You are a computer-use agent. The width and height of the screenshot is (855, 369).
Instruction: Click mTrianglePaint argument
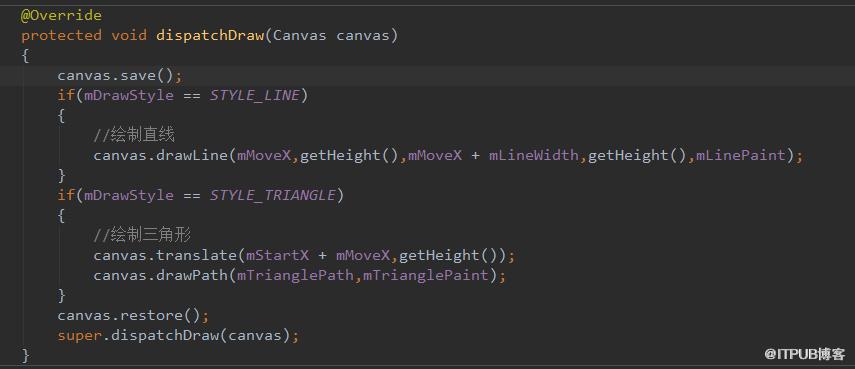(x=426, y=276)
